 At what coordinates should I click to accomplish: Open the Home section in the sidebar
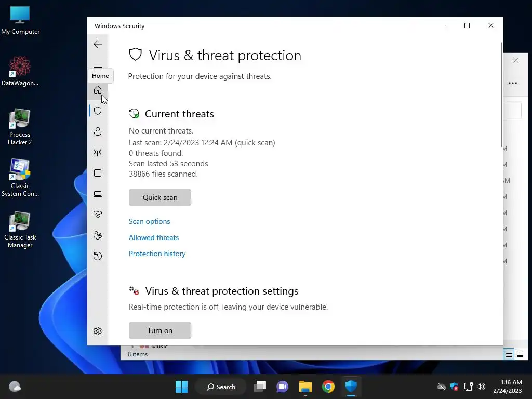click(98, 90)
